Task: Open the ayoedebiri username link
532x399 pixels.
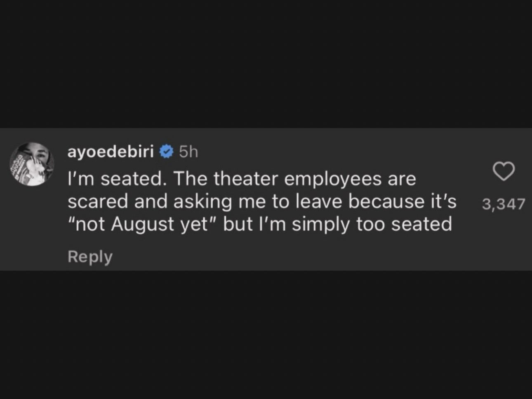Action: [111, 152]
